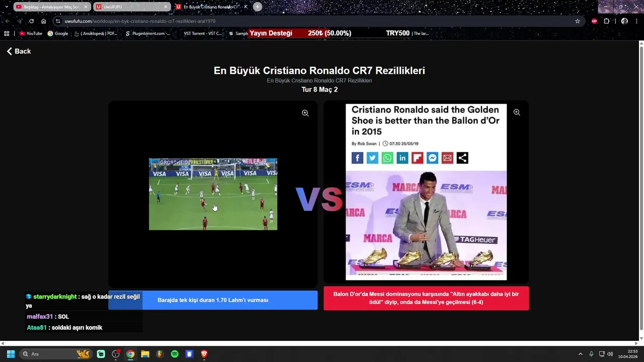Pick the blue 'Barajda tek kişi duran' option
This screenshot has height=362, width=644.
pos(213,300)
